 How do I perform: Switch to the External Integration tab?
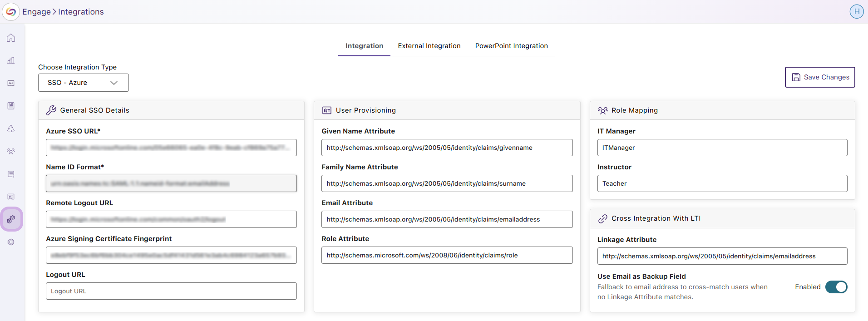click(x=429, y=46)
